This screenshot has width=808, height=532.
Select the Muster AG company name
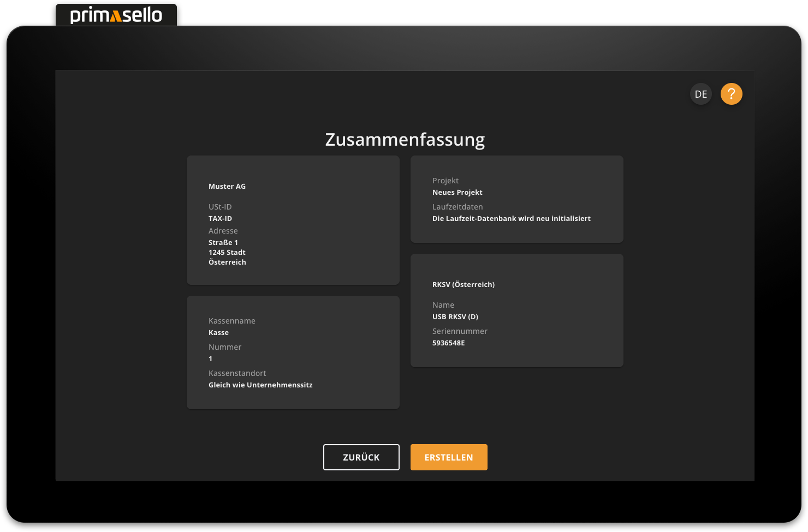point(227,187)
